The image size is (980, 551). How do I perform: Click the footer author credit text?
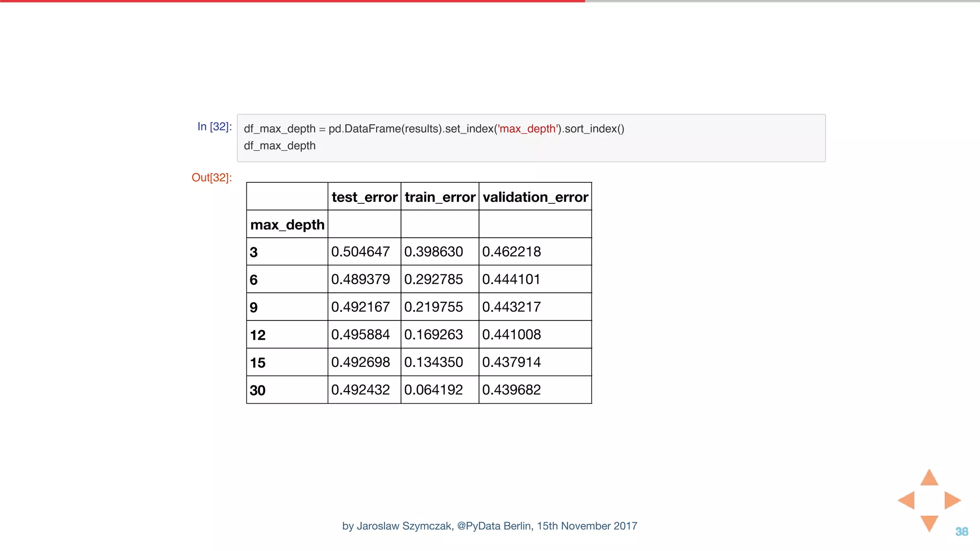[x=490, y=526]
